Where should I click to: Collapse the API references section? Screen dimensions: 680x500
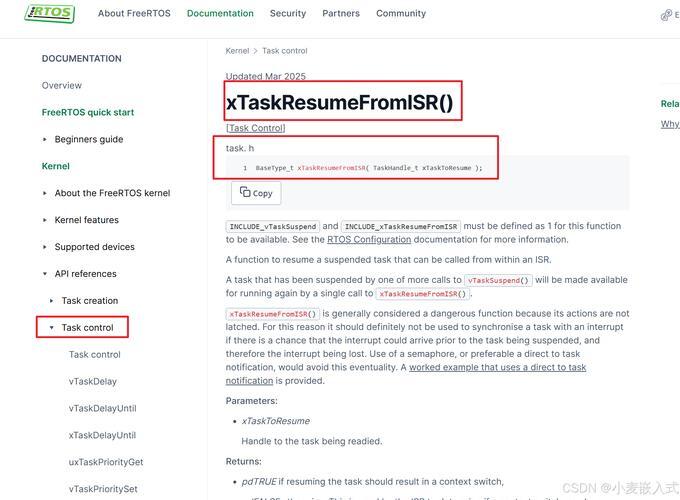point(45,274)
